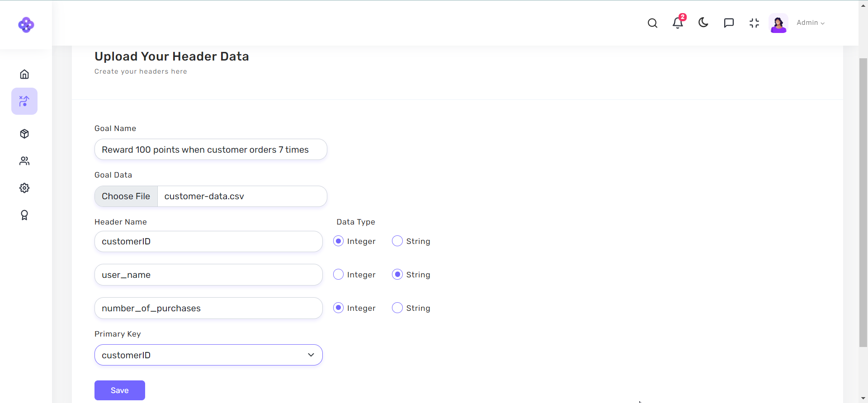Select String for customerID header
The width and height of the screenshot is (868, 403).
397,241
